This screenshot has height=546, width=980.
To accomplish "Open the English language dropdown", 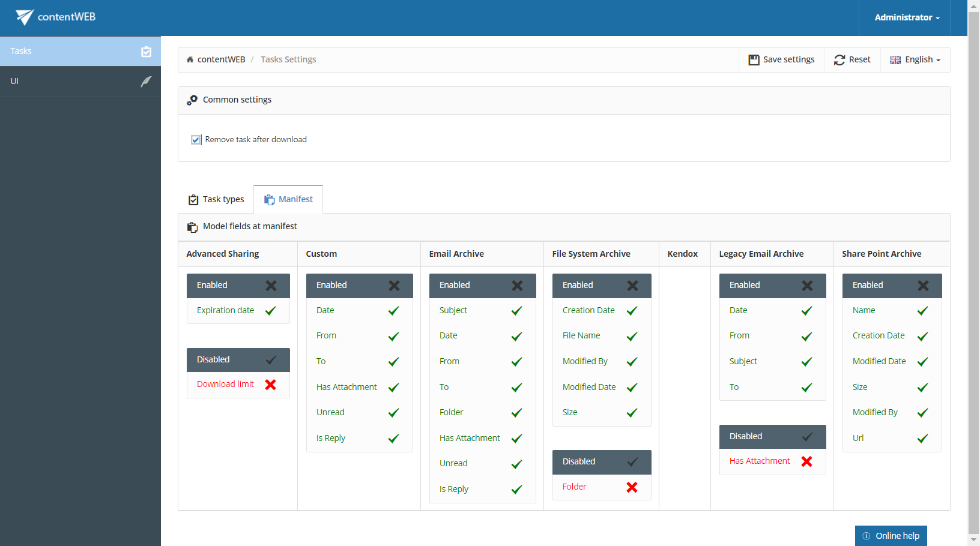I will coord(915,59).
